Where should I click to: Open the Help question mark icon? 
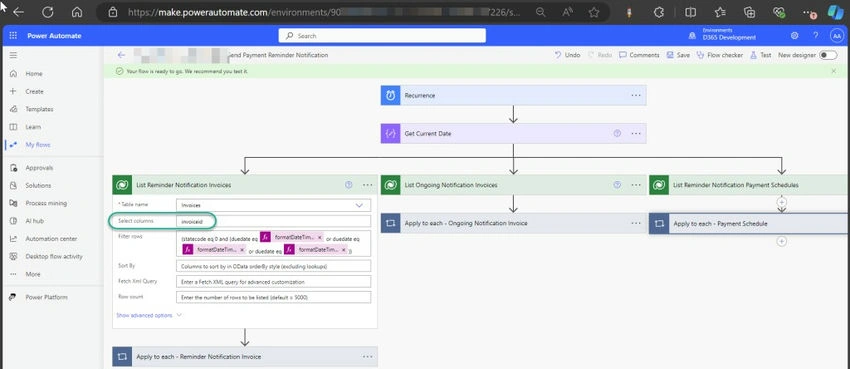815,36
